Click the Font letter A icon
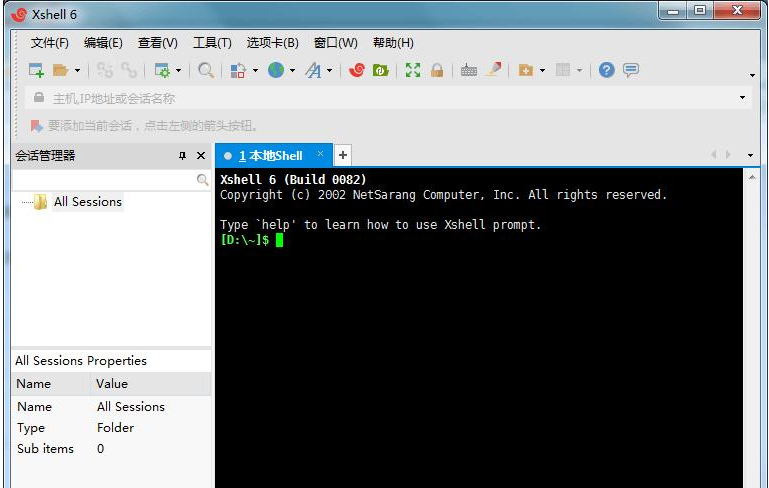The width and height of the screenshot is (769, 488). tap(313, 70)
